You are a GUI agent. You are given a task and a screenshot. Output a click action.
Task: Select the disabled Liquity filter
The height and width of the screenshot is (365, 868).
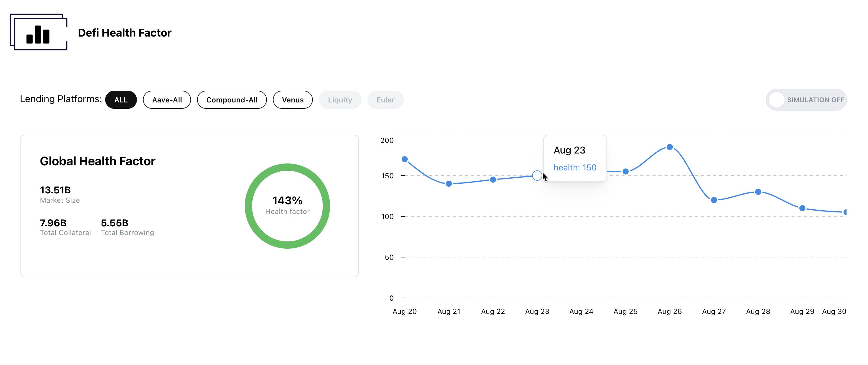340,100
